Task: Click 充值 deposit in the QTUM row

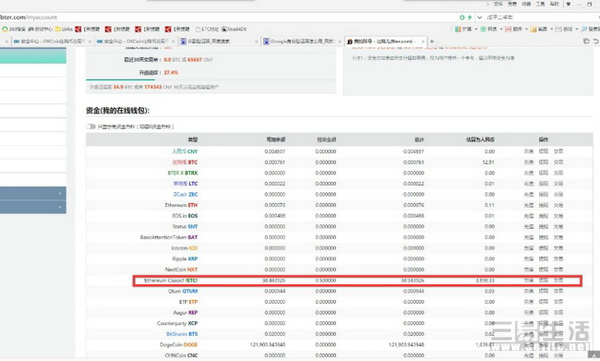Action: pyautogui.click(x=528, y=291)
